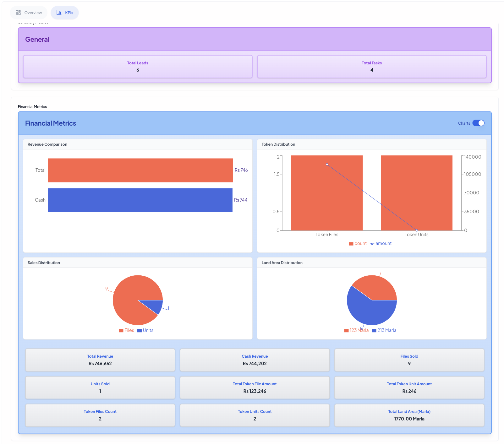Click the Total Land Area (Marla) card
This screenshot has height=444, width=504.
click(409, 415)
